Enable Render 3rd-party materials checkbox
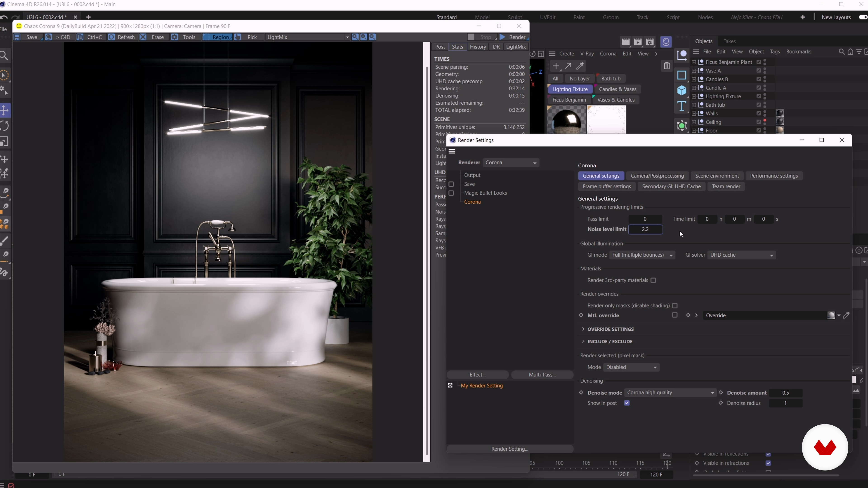 pyautogui.click(x=653, y=281)
